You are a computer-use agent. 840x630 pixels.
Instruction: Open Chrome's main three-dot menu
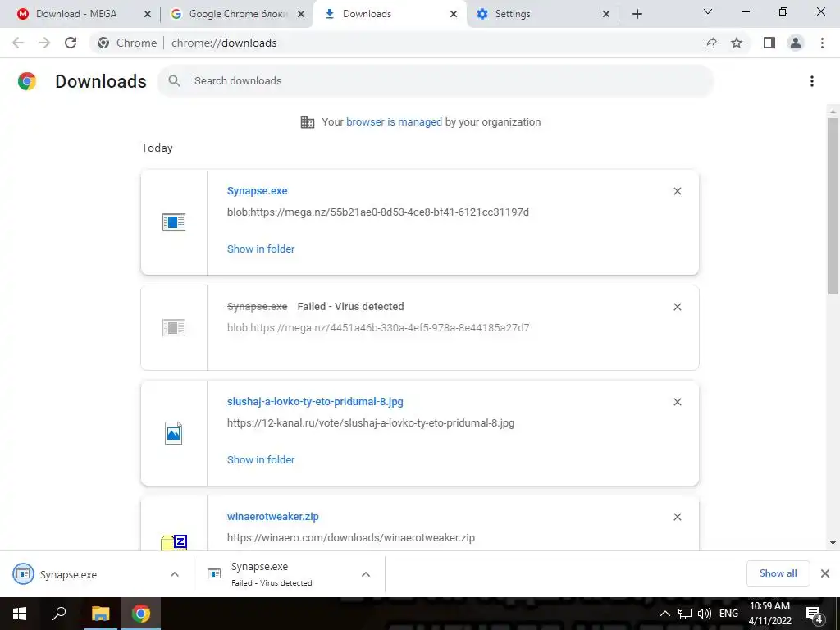(x=822, y=43)
